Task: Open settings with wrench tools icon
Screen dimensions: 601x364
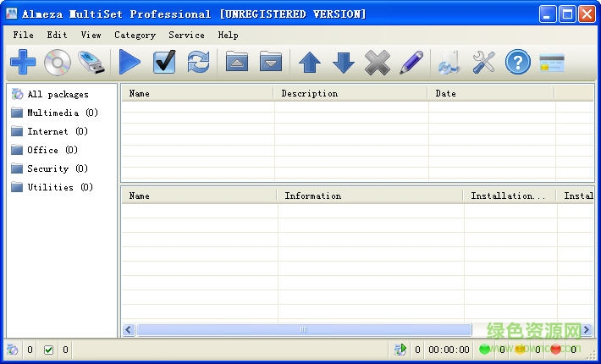Action: [483, 63]
